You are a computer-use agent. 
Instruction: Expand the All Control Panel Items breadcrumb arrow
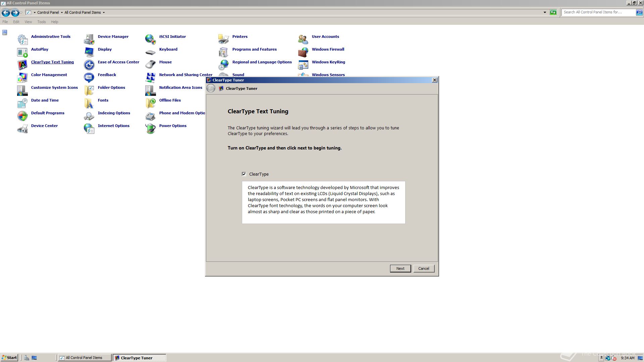[104, 12]
